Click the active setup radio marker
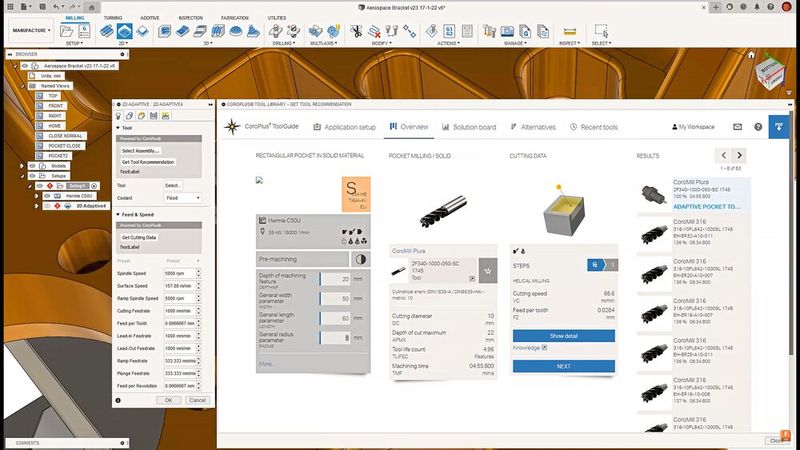The height and width of the screenshot is (450, 800). (x=94, y=186)
